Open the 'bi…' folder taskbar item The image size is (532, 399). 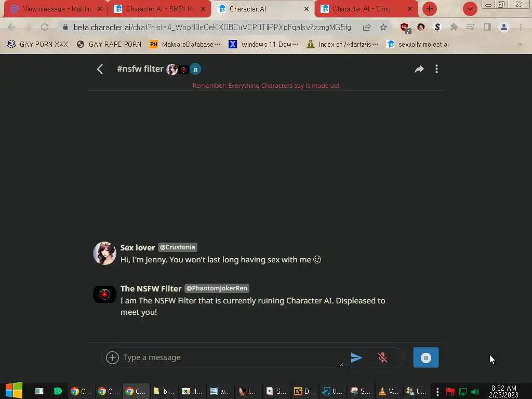(163, 391)
